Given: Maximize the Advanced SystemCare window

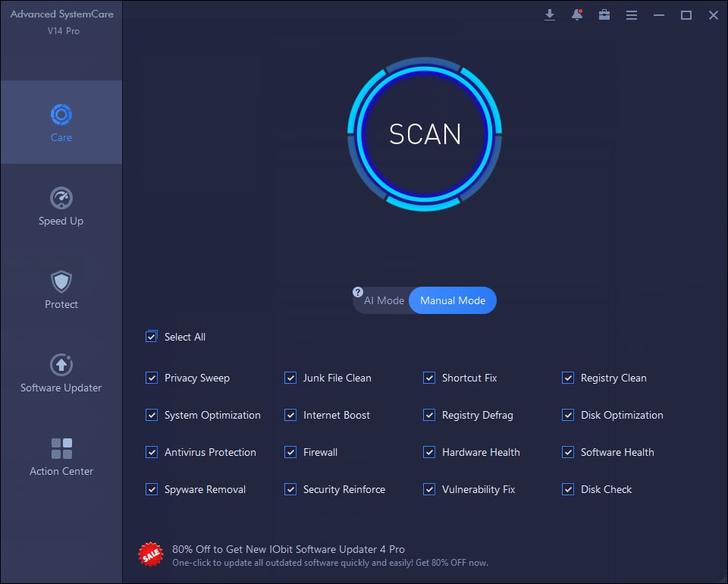Looking at the screenshot, I should tap(686, 15).
